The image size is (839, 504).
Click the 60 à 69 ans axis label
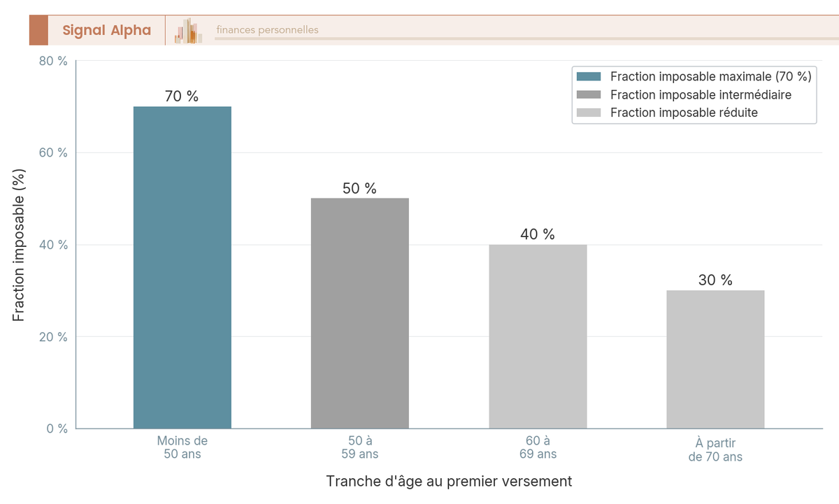tap(538, 447)
